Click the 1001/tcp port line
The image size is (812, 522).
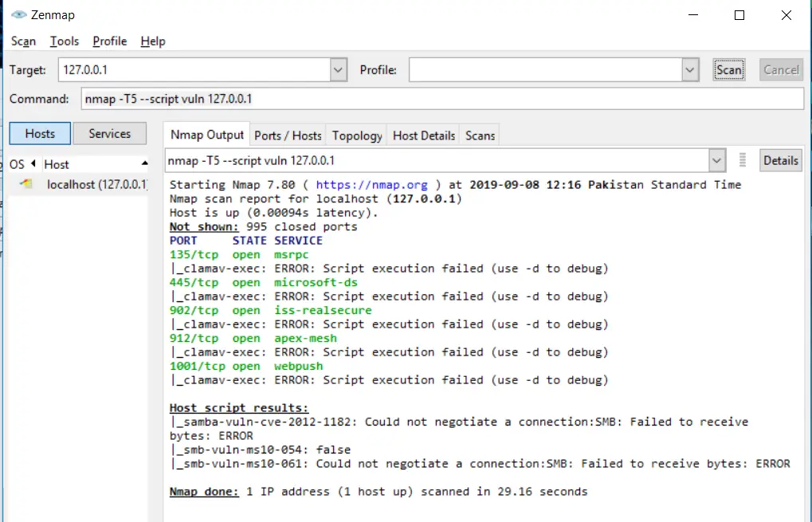(246, 366)
